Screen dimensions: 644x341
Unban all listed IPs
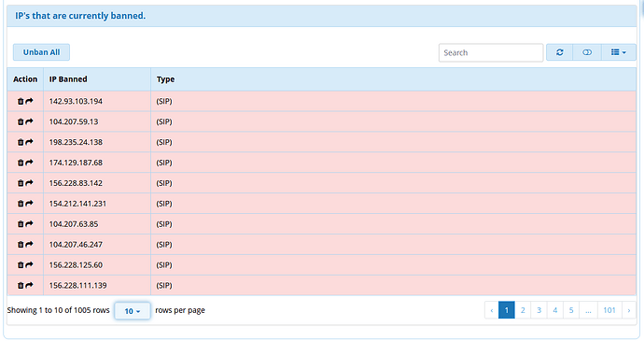pos(41,52)
